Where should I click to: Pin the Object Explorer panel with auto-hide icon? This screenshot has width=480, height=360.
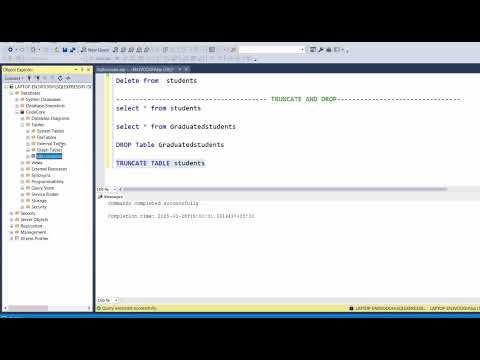coord(82,69)
